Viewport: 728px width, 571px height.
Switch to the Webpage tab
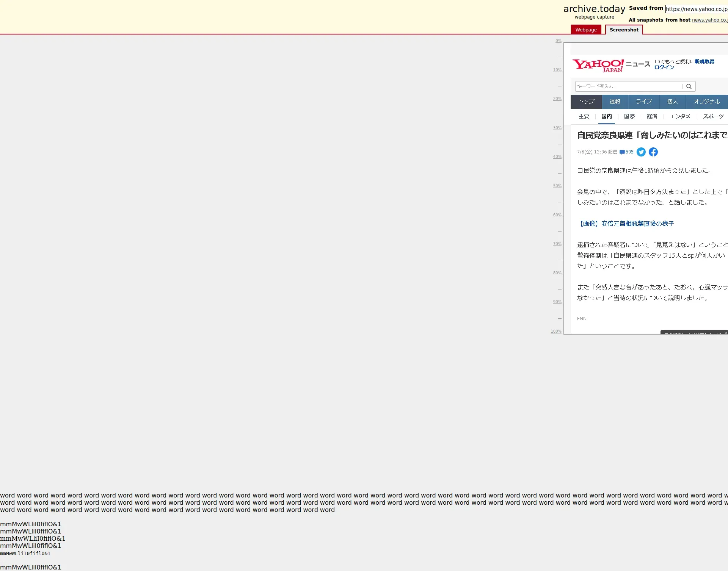click(586, 30)
